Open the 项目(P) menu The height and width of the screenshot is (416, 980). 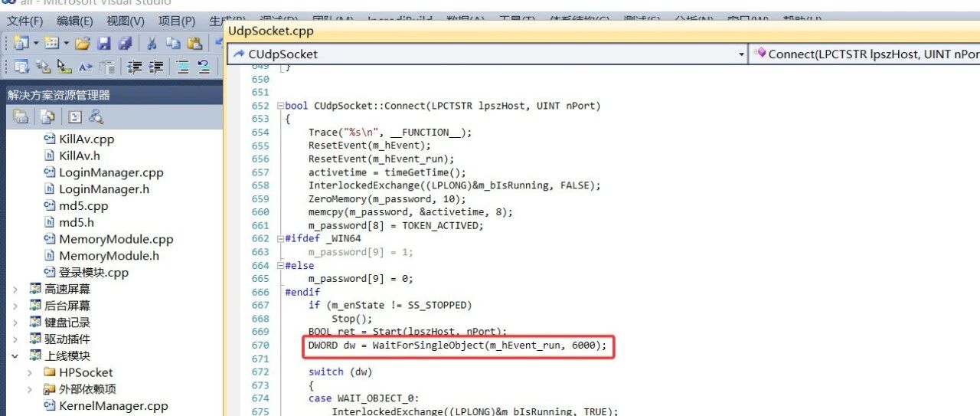point(177,21)
